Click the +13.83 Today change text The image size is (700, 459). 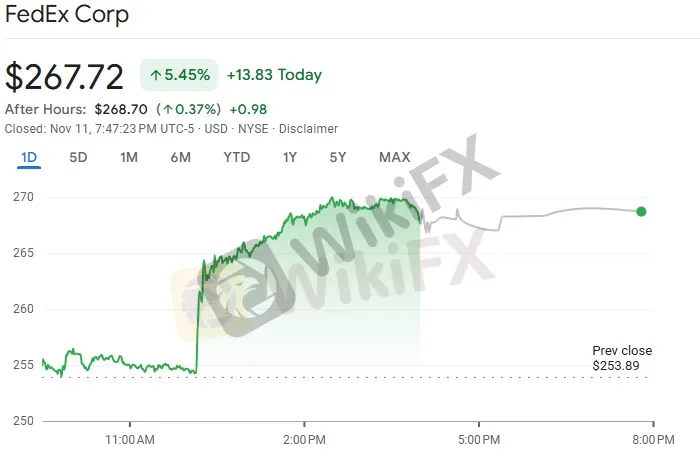point(274,75)
